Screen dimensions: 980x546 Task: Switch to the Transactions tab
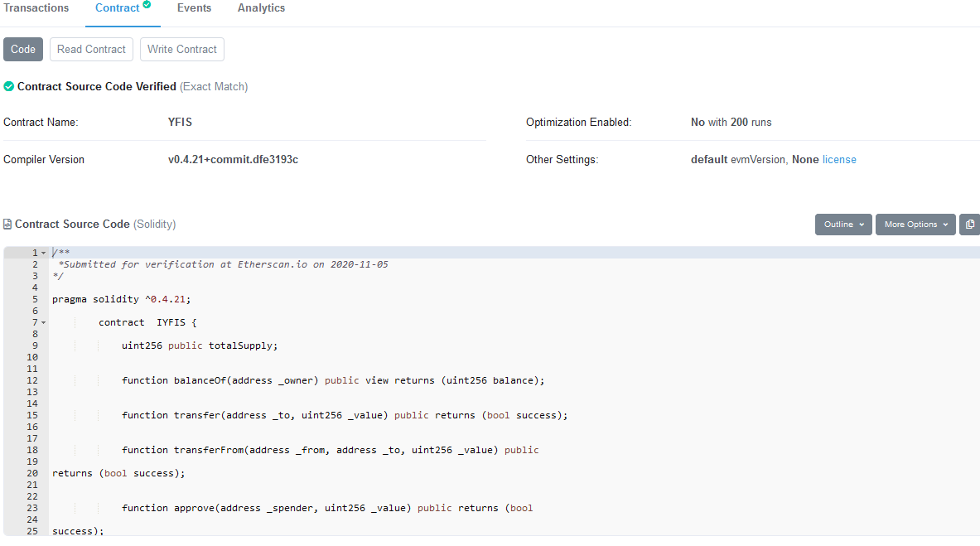pos(36,8)
